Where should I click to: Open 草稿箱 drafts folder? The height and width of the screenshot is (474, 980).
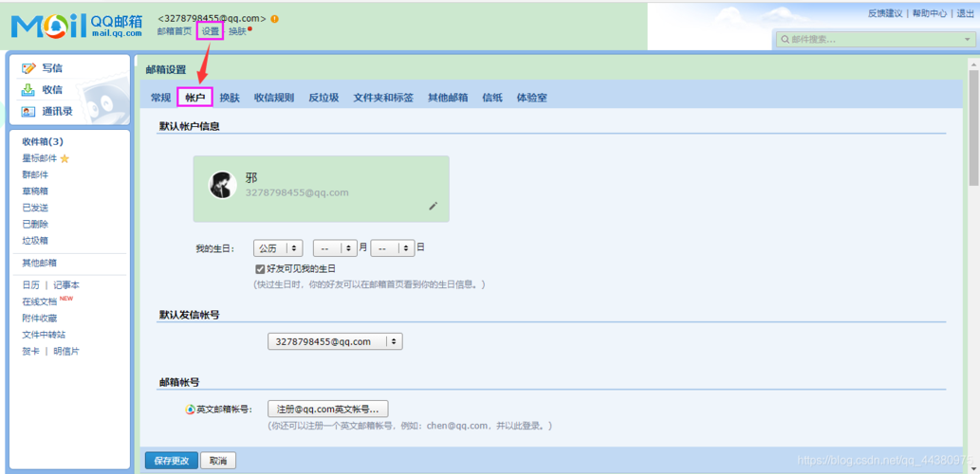click(35, 191)
